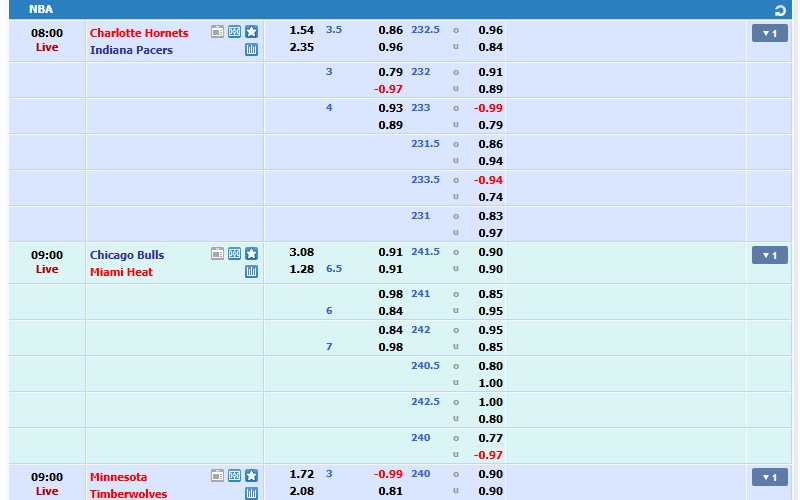Open scoreboard icon for Chicago Bulls game
This screenshot has height=500, width=800.
click(234, 254)
